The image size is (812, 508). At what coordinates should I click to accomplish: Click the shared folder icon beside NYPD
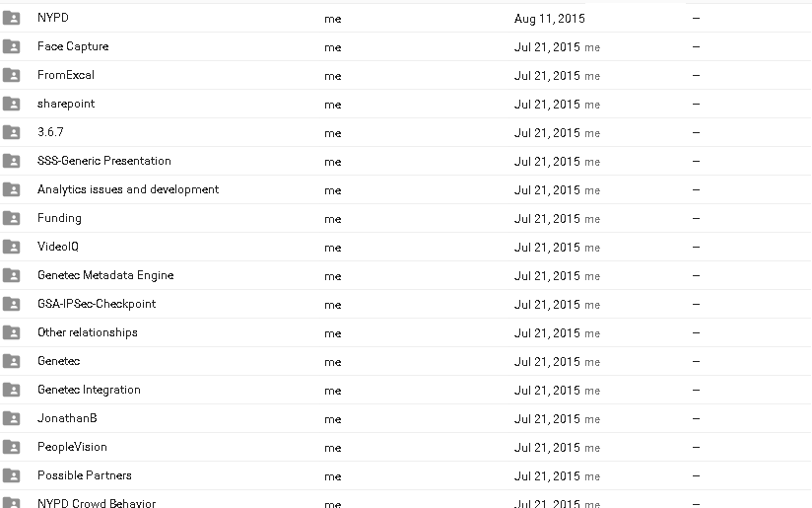tap(12, 18)
